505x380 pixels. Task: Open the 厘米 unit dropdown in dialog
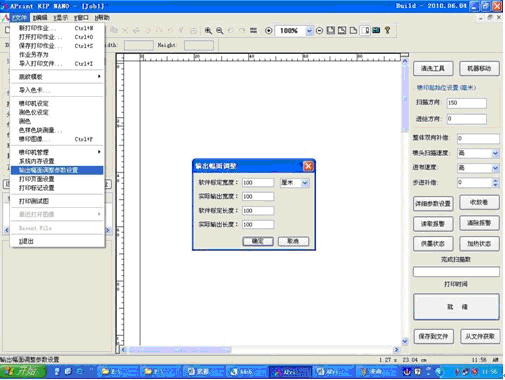tap(305, 183)
